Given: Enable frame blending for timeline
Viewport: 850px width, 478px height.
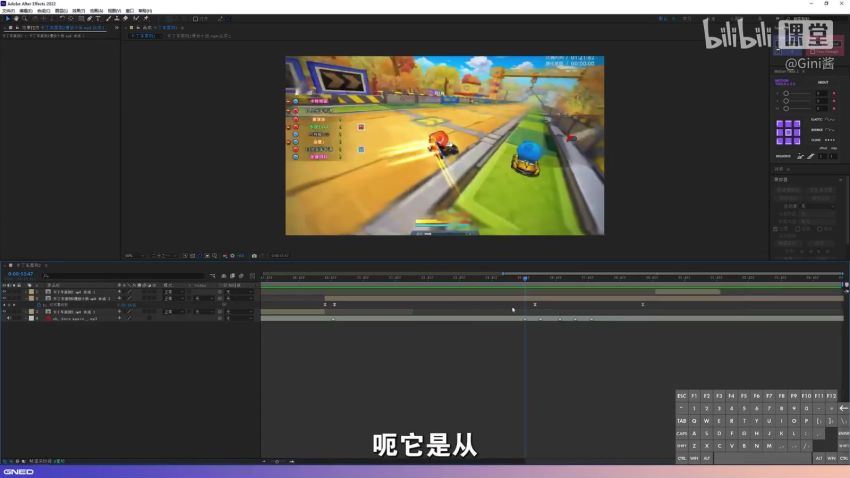Looking at the screenshot, I should pos(233,276).
